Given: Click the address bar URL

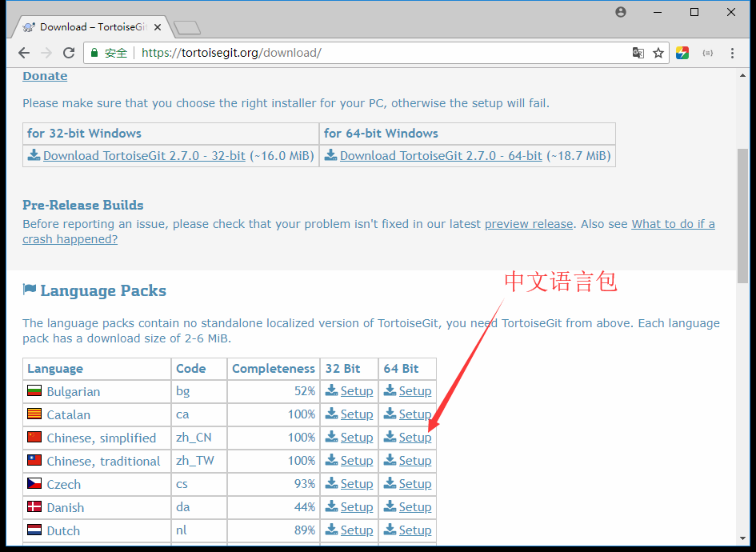Looking at the screenshot, I should [231, 53].
